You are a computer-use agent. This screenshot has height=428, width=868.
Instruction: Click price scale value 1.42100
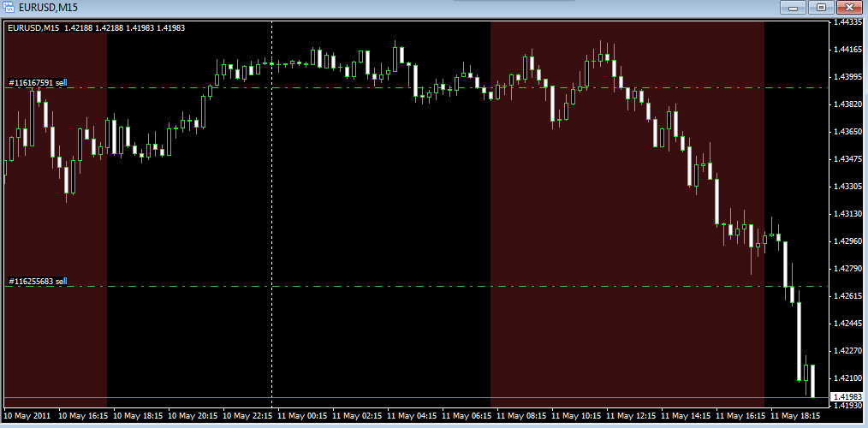(x=847, y=378)
